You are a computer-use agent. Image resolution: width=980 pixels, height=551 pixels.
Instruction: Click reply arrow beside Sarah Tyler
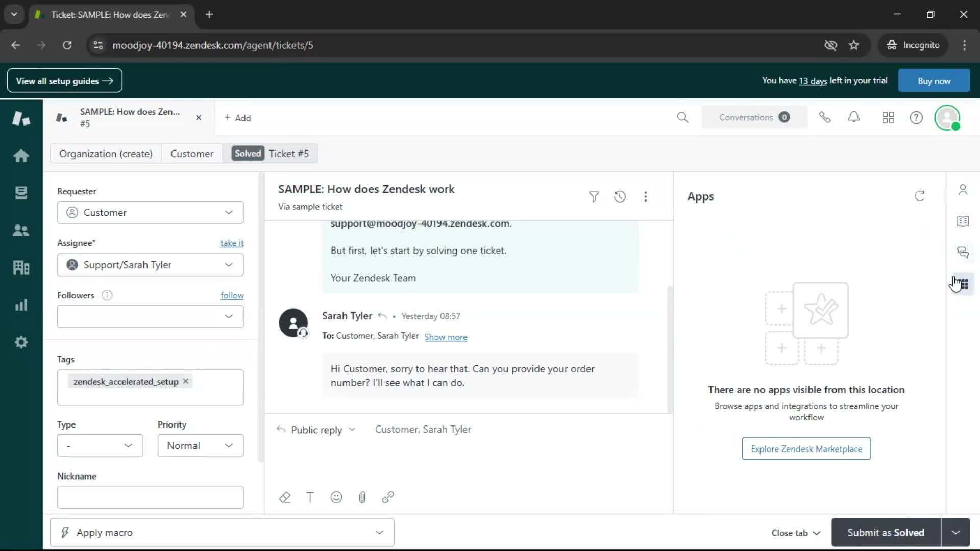[x=382, y=316]
